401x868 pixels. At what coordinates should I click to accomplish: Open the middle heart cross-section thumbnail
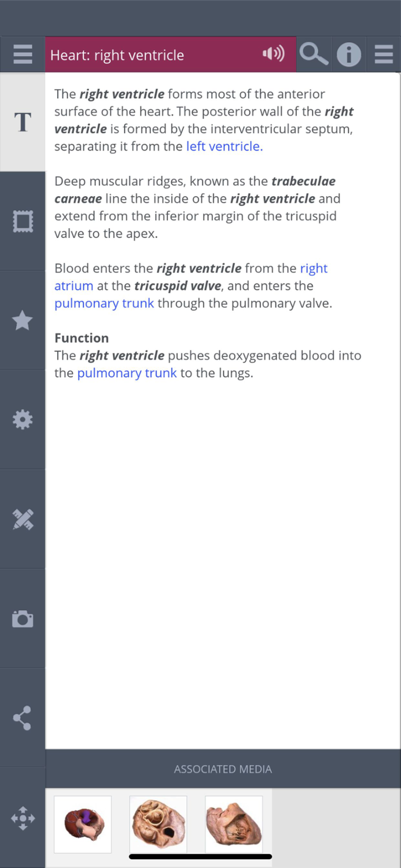[158, 824]
